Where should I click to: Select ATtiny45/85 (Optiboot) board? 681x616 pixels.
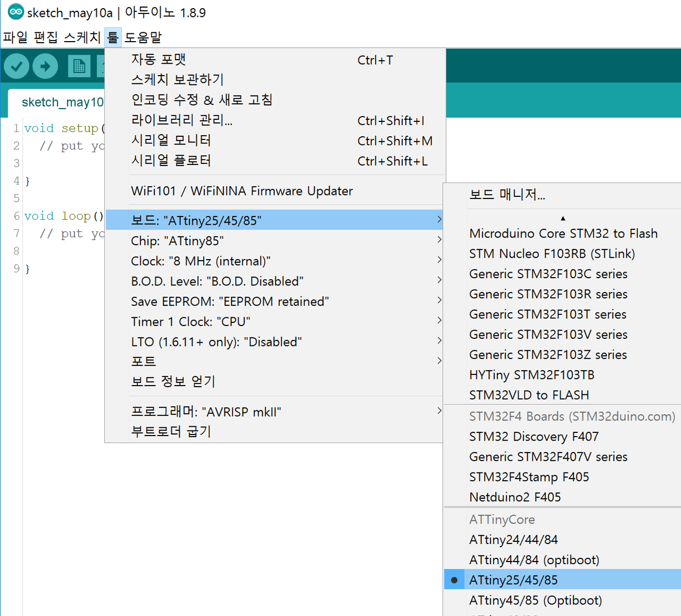coord(562,600)
